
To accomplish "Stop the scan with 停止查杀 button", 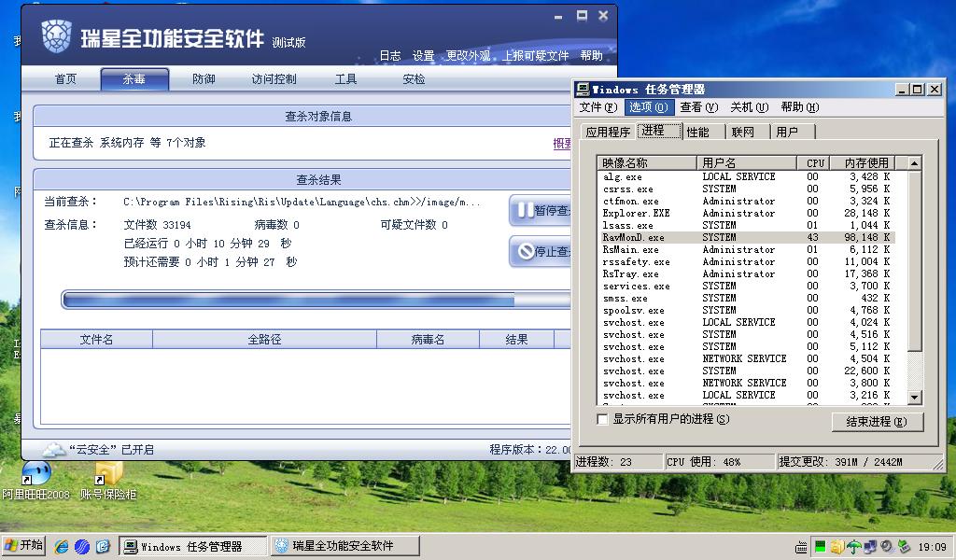I will pyautogui.click(x=541, y=251).
